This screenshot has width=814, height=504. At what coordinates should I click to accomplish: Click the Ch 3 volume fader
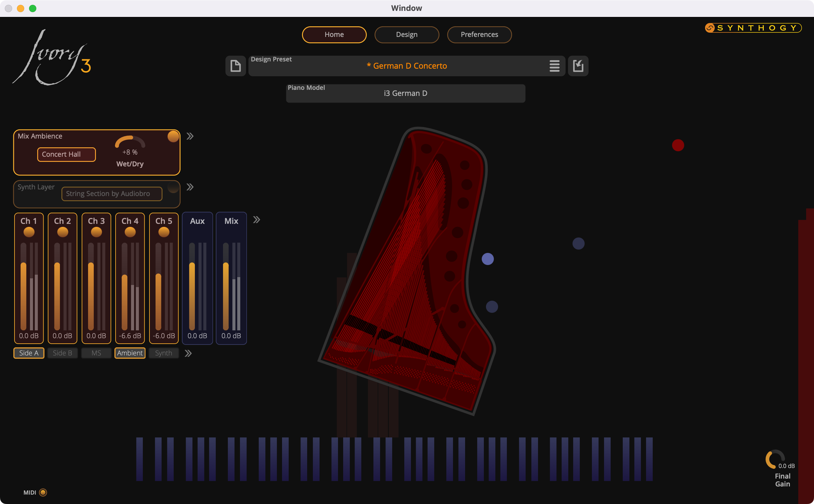pos(91,286)
